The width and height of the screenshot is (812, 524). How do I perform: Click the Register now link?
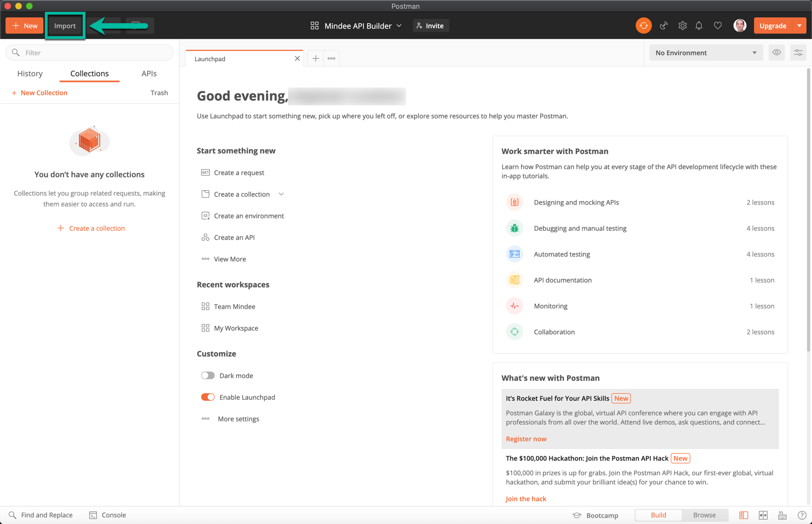[526, 439]
